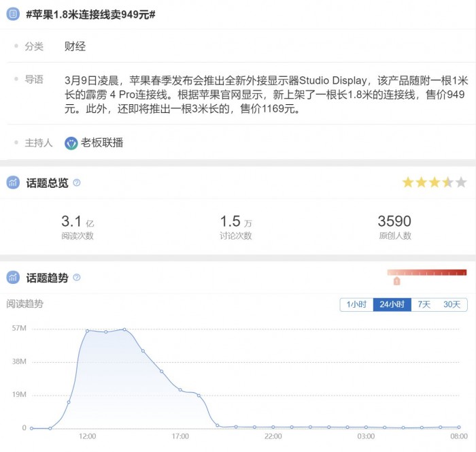Open the help icon next to 话题总览
The width and height of the screenshot is (476, 452).
pyautogui.click(x=77, y=182)
